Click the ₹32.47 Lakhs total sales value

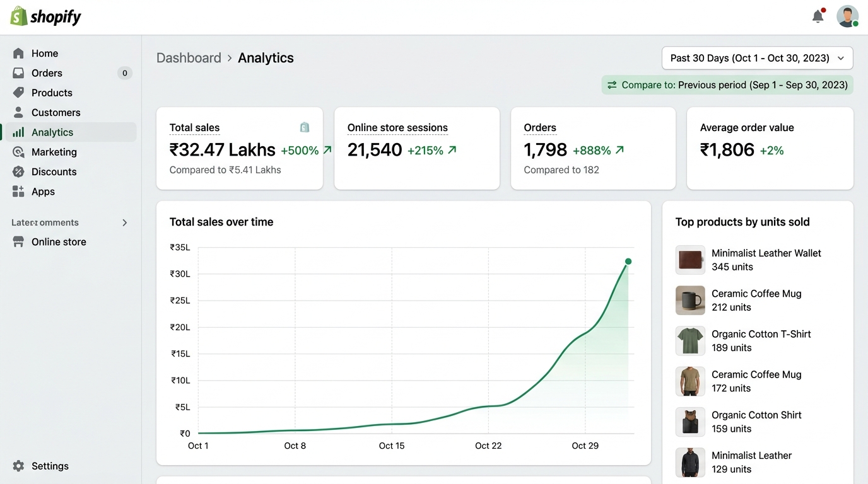[x=223, y=150]
